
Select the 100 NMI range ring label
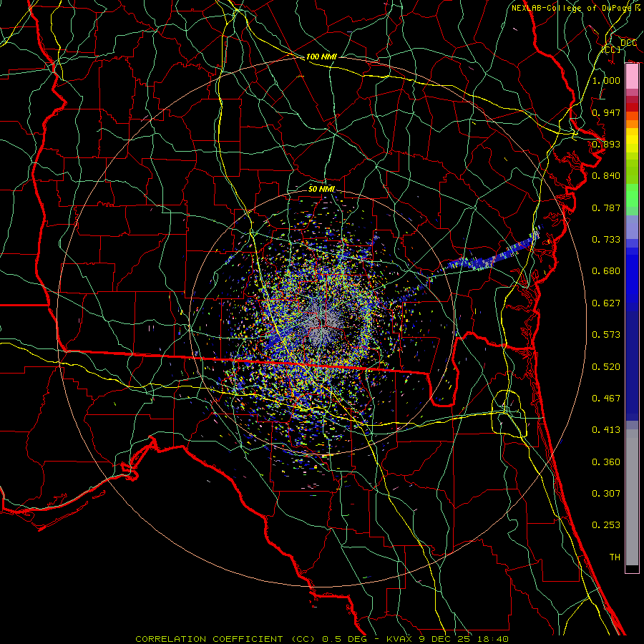coord(321,57)
